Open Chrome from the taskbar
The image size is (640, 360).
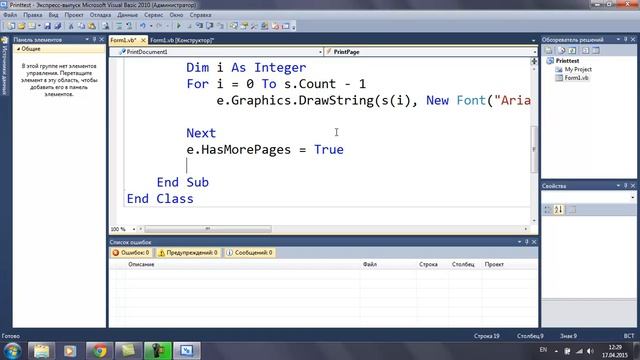tap(99, 351)
